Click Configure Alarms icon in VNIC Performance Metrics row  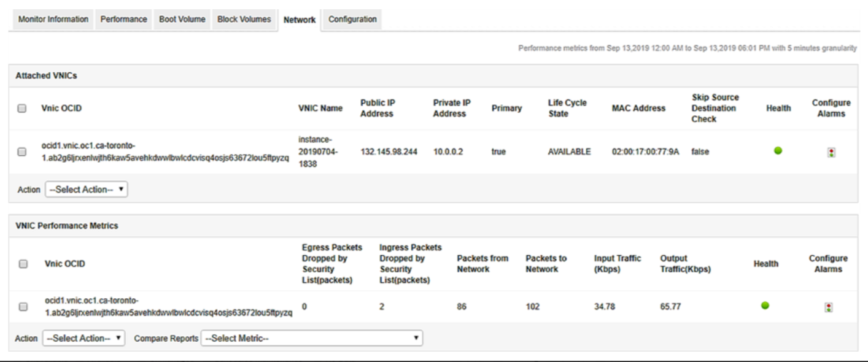[x=828, y=307]
